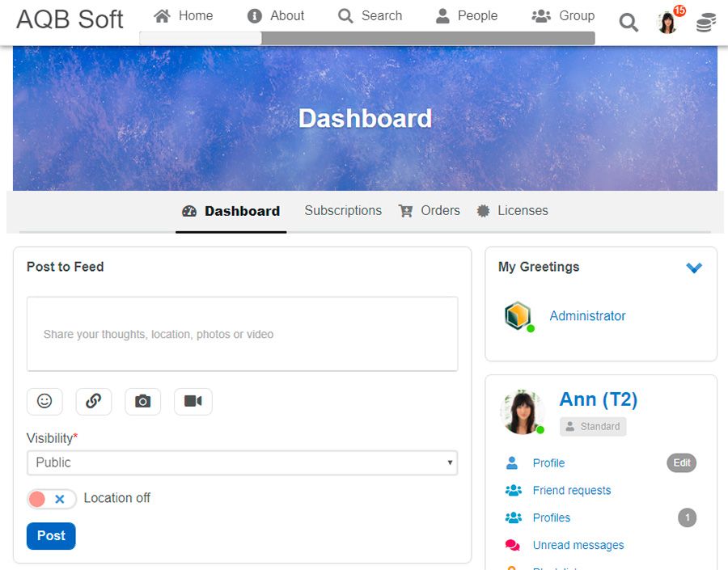Open the Friend requests link
Image resolution: width=728 pixels, height=570 pixels.
571,490
